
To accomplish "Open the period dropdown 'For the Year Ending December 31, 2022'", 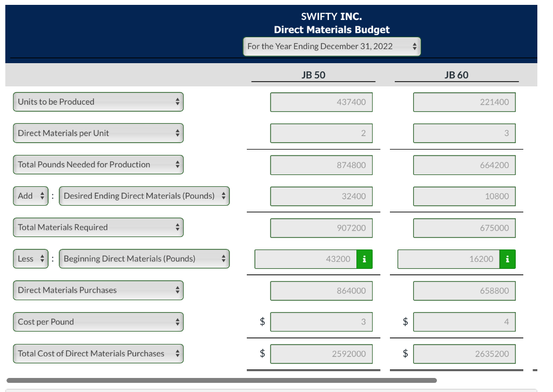I will tap(332, 46).
